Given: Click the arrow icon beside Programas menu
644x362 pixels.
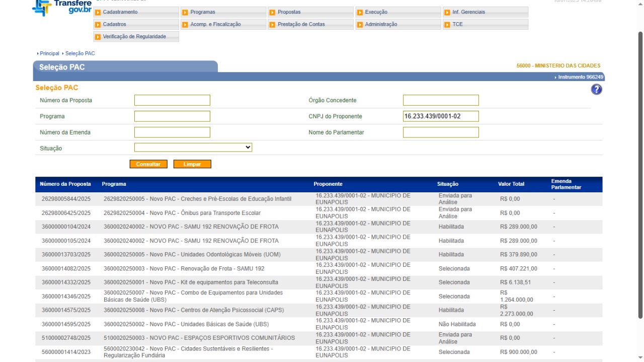Looking at the screenshot, I should (185, 12).
